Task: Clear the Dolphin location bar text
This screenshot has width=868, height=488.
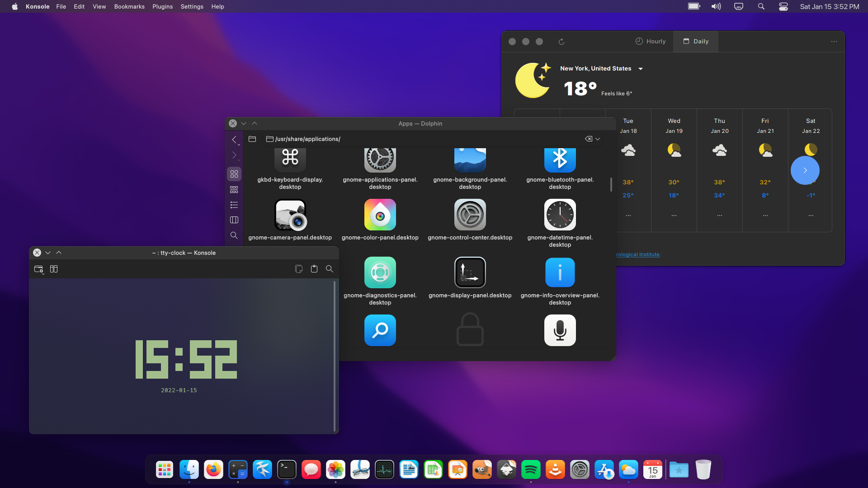Action: [589, 139]
